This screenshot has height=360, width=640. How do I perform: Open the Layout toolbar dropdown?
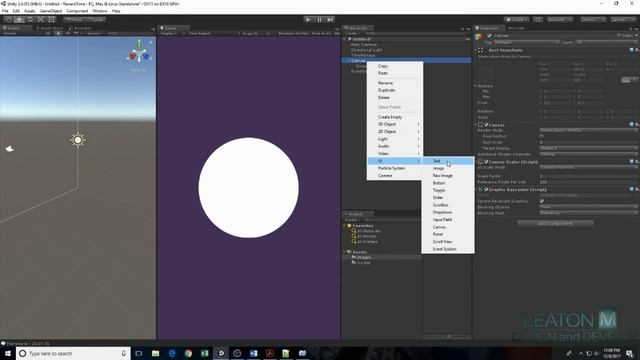[623, 19]
